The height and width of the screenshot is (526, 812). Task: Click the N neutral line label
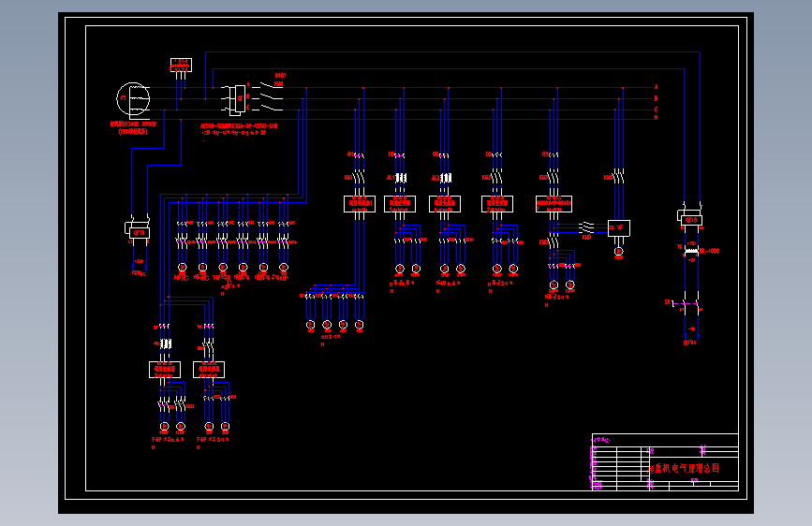[657, 118]
